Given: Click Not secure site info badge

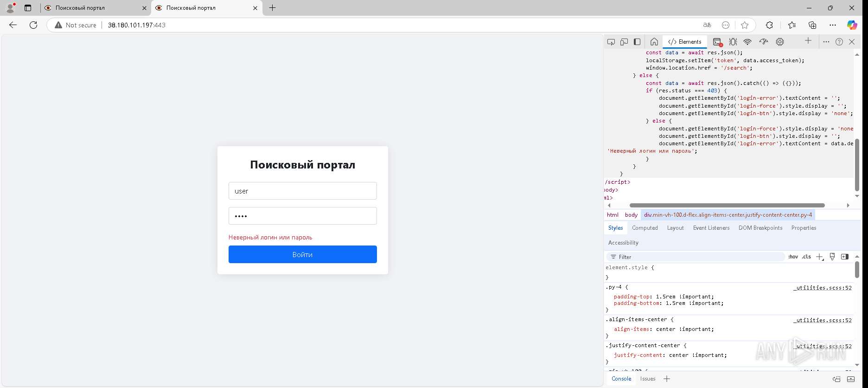Looking at the screenshot, I should point(76,25).
